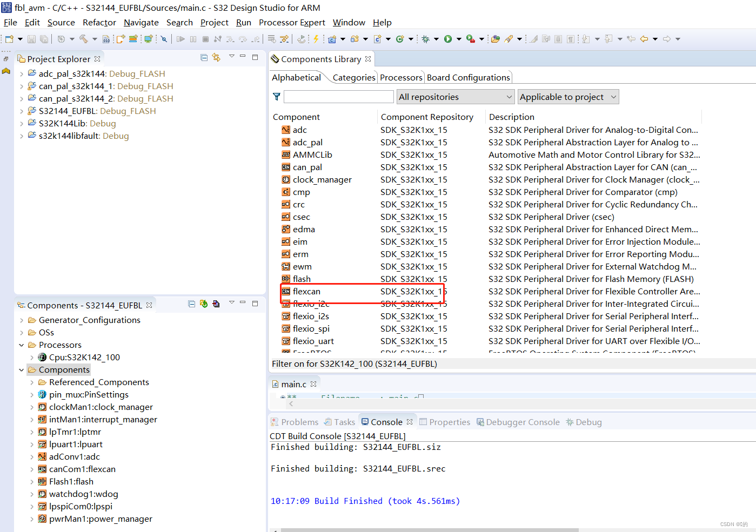Image resolution: width=756 pixels, height=532 pixels.
Task: Click the Component Repository column header
Action: coord(427,117)
